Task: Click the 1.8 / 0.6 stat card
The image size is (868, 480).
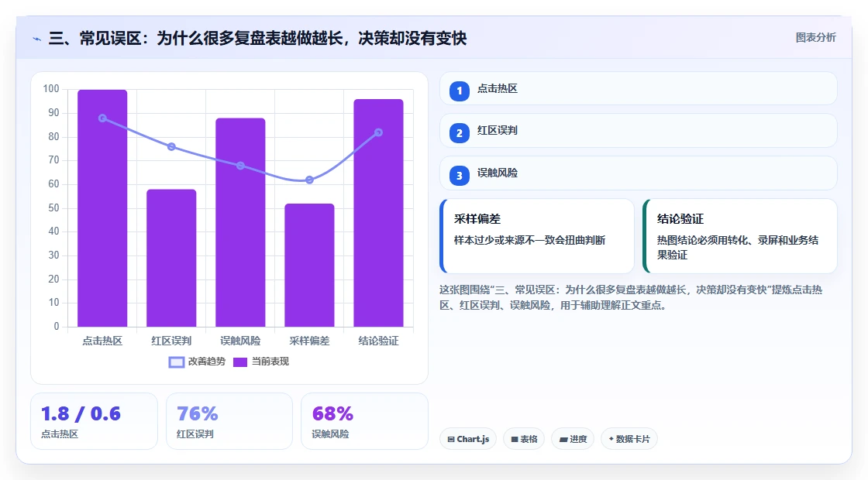Action: 94,421
